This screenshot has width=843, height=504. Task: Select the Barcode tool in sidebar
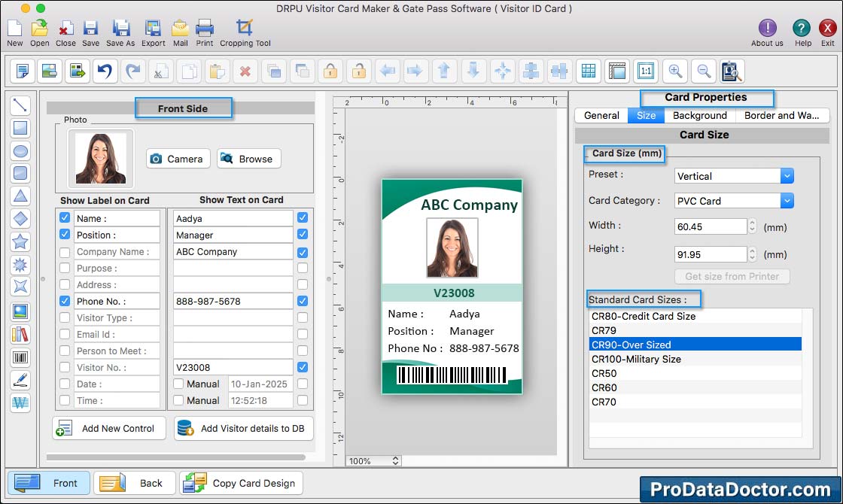pos(20,357)
